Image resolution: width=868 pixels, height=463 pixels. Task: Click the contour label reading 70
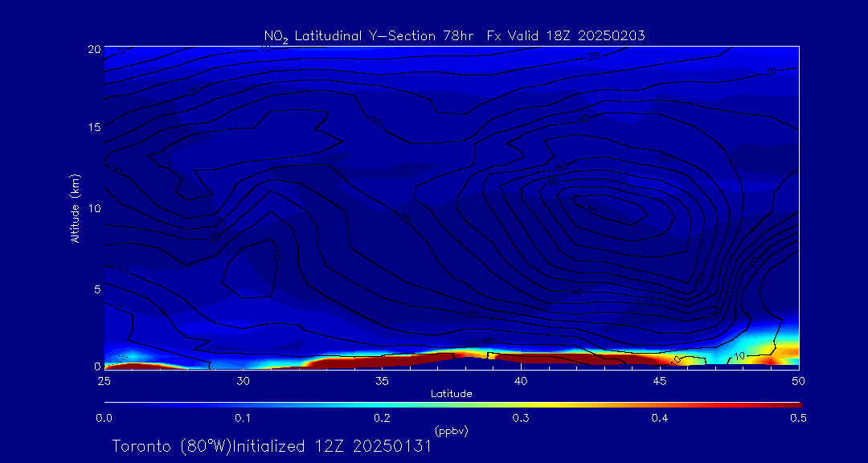[590, 209]
